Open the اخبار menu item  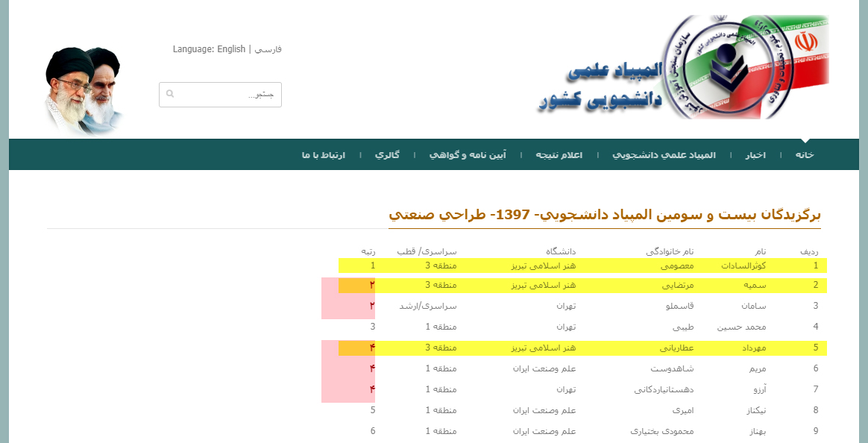755,155
